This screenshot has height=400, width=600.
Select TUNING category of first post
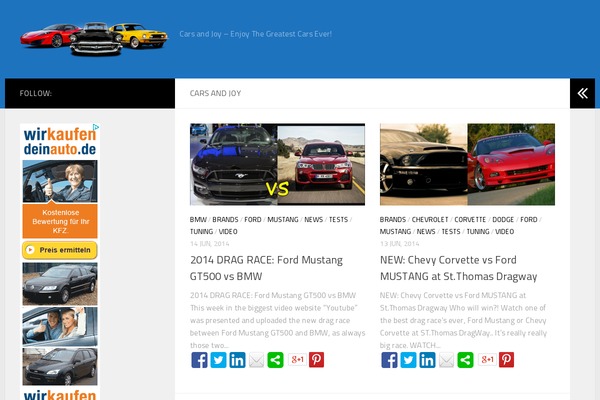[201, 232]
